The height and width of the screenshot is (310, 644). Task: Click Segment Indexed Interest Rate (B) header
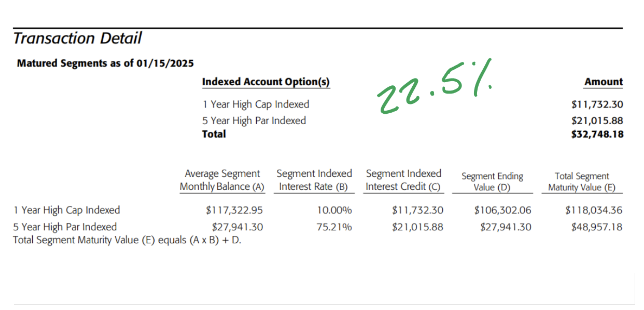pos(314,180)
